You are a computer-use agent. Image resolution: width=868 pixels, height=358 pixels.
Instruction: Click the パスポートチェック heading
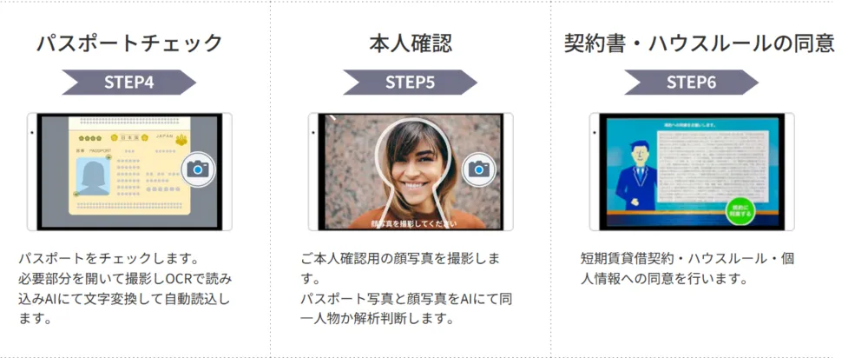pos(129,43)
